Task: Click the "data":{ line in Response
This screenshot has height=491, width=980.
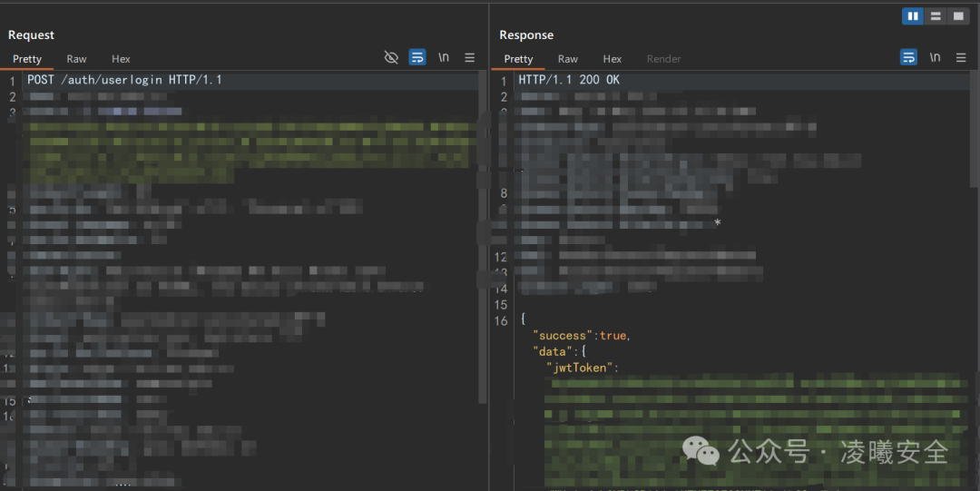Action: (559, 352)
